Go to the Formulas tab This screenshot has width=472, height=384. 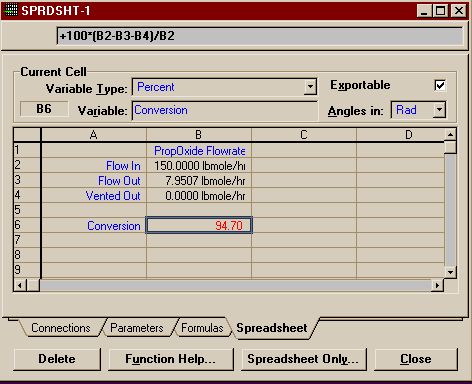pyautogui.click(x=202, y=328)
